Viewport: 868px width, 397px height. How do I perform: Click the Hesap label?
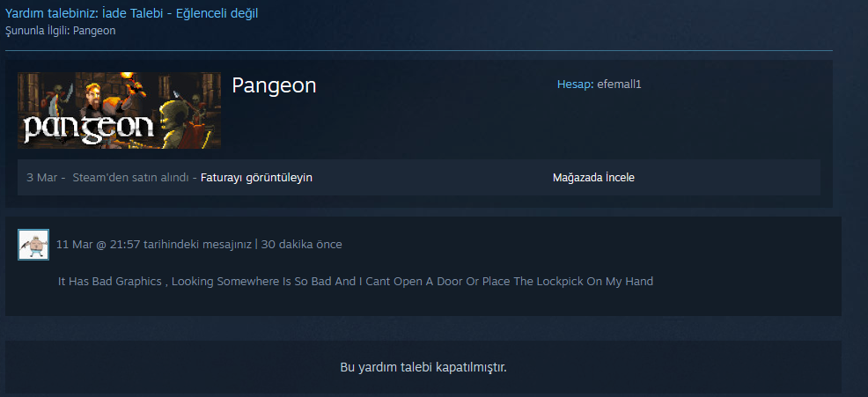tap(575, 85)
